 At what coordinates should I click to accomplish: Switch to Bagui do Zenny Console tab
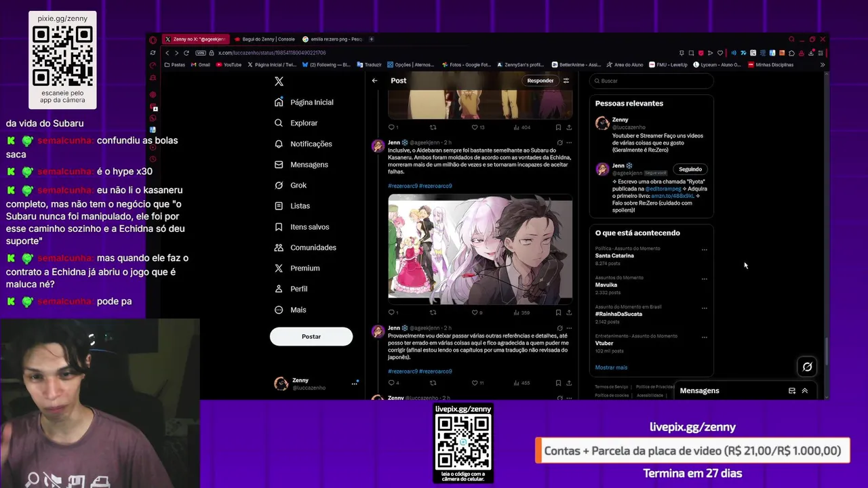point(265,39)
